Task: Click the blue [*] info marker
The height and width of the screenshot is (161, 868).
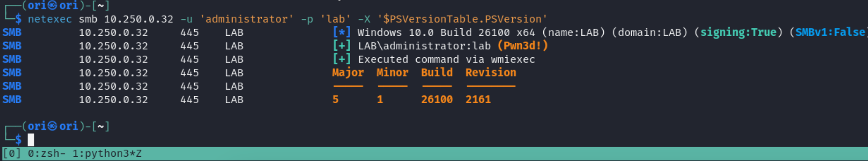Action: click(x=341, y=32)
